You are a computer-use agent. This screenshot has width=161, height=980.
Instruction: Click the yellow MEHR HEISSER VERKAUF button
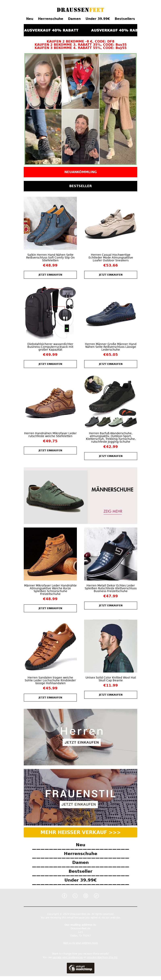80,832
